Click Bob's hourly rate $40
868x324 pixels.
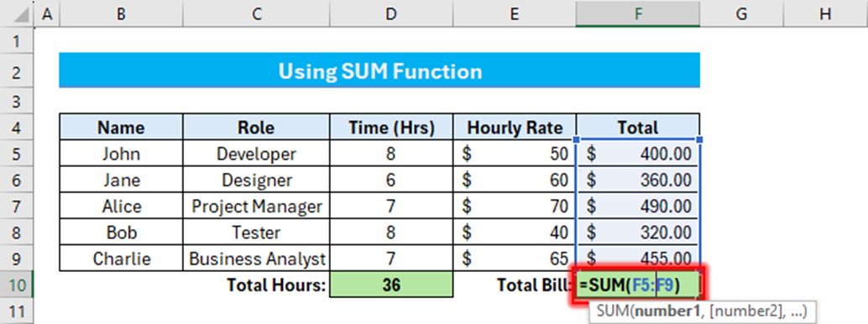[x=515, y=232]
